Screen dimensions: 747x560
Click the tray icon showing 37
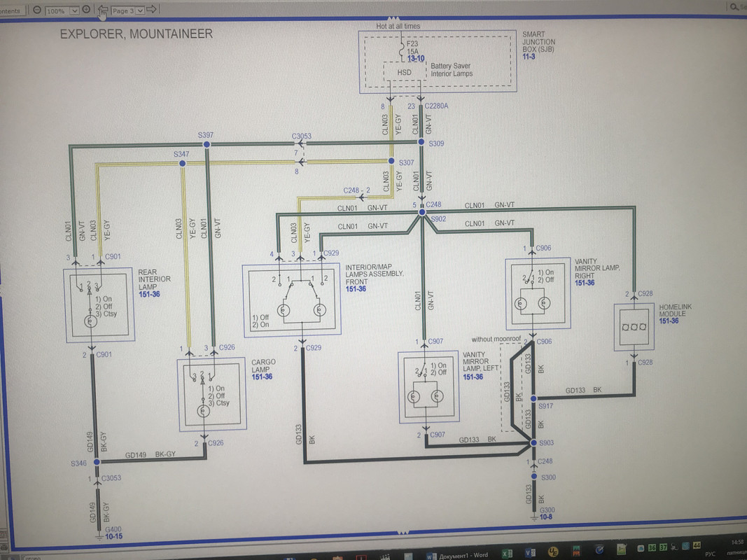663,547
